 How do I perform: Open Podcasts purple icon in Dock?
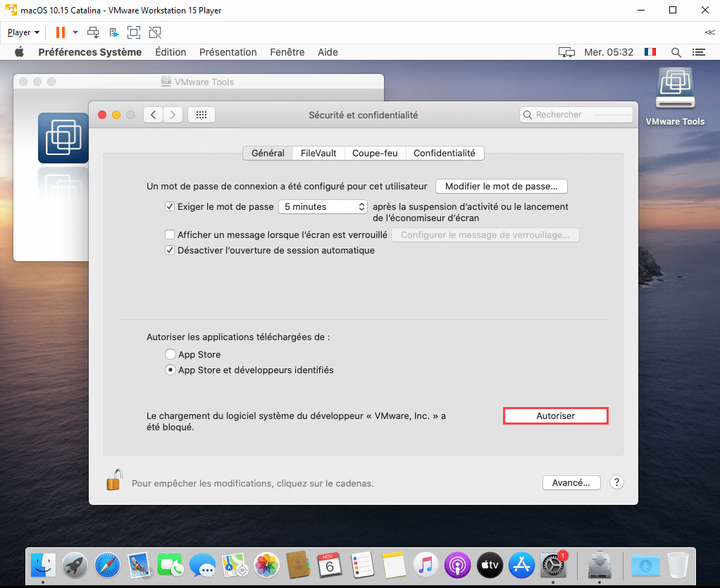[x=457, y=565]
